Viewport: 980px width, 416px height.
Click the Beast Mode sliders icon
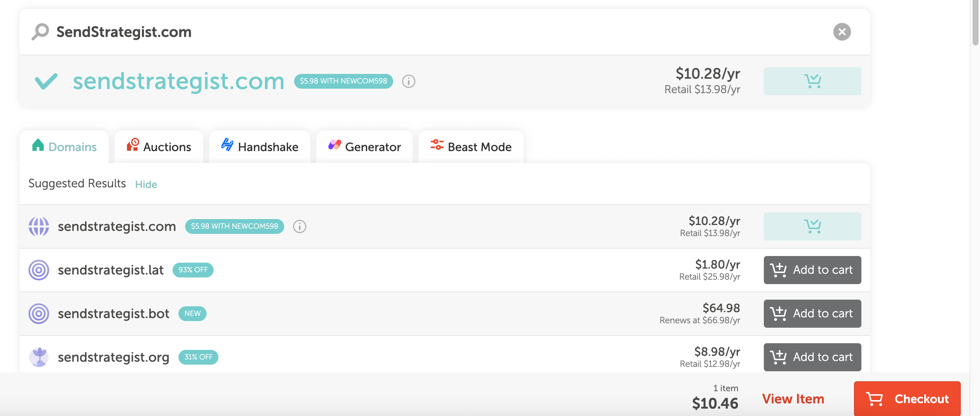click(437, 145)
